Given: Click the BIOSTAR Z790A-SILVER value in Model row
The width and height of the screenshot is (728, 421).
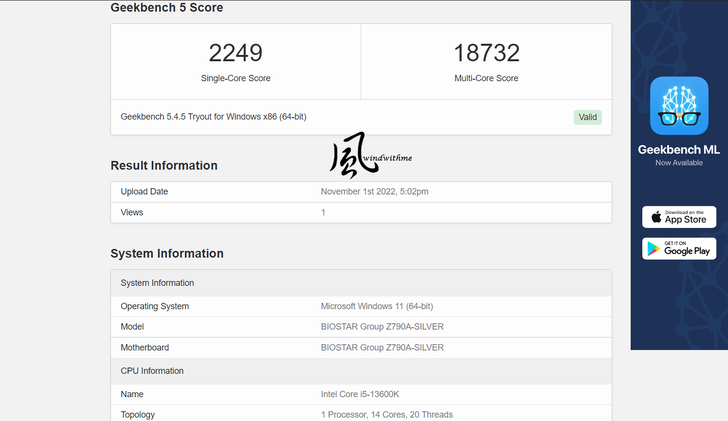Looking at the screenshot, I should (382, 327).
